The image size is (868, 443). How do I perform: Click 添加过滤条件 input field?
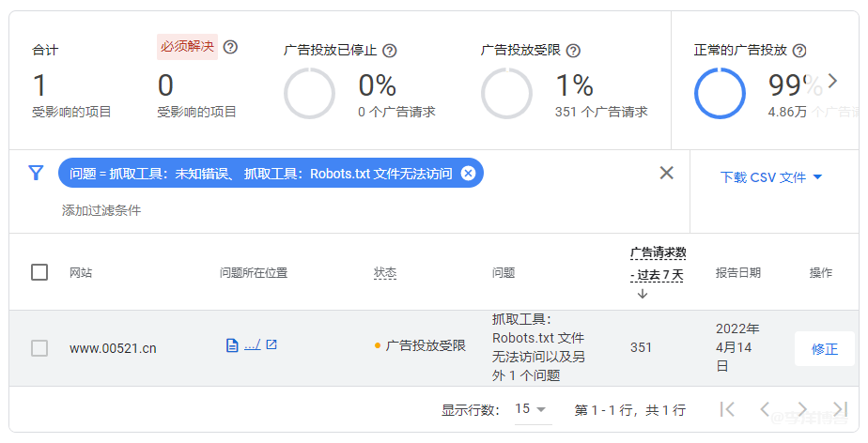tap(101, 210)
